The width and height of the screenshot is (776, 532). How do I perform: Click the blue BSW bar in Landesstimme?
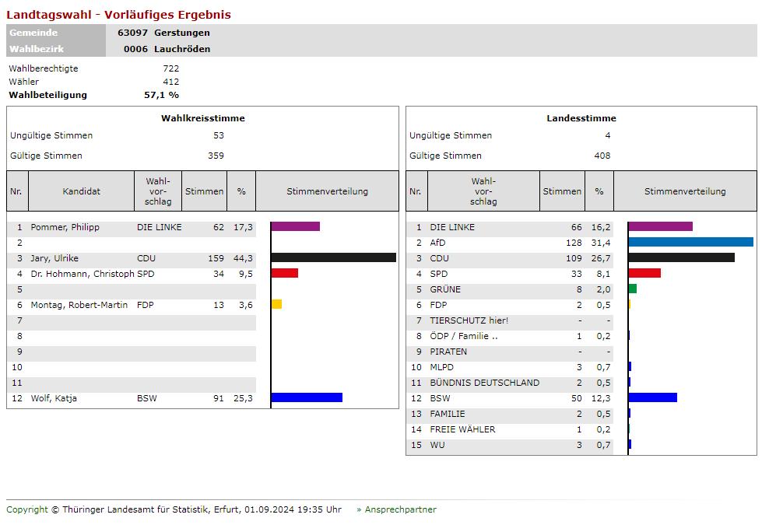[653, 397]
